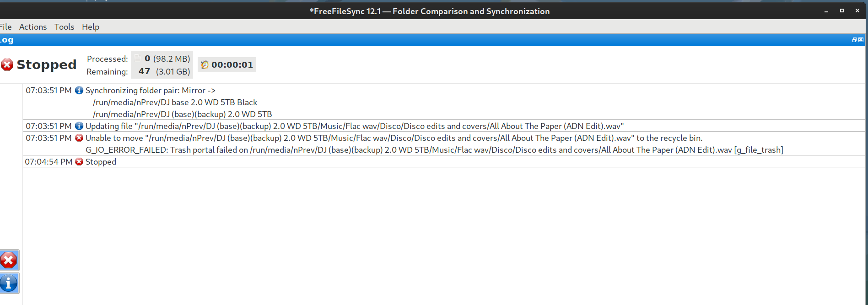The width and height of the screenshot is (868, 305).
Task: Maximize the FreeFileSync window
Action: [842, 11]
